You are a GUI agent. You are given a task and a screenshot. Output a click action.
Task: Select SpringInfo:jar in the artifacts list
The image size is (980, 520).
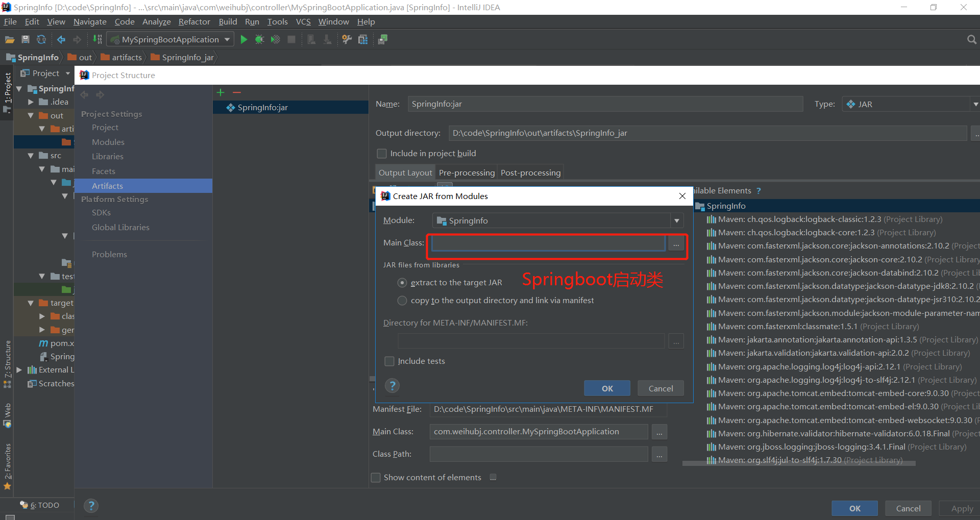(x=290, y=108)
